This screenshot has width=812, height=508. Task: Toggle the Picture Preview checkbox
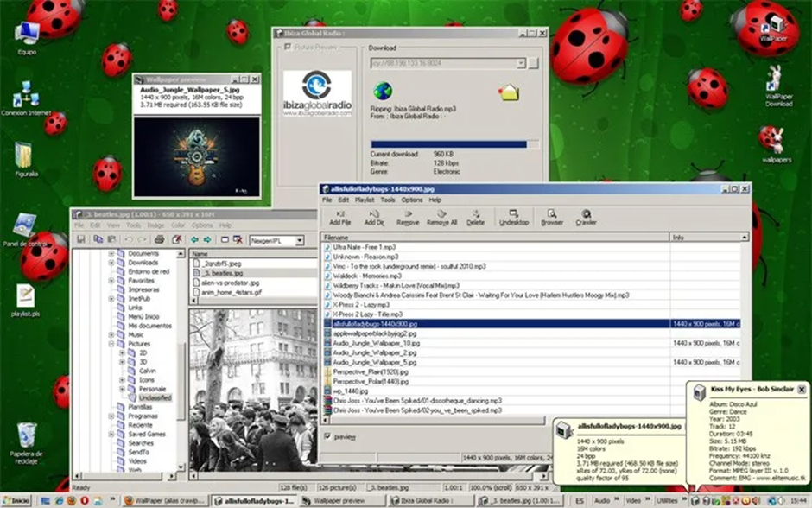288,48
